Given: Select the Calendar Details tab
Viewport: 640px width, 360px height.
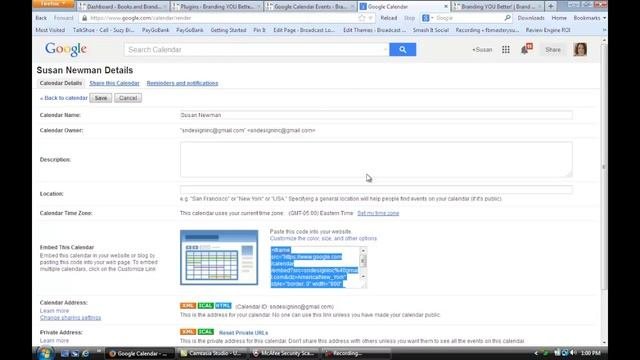Looking at the screenshot, I should (61, 83).
